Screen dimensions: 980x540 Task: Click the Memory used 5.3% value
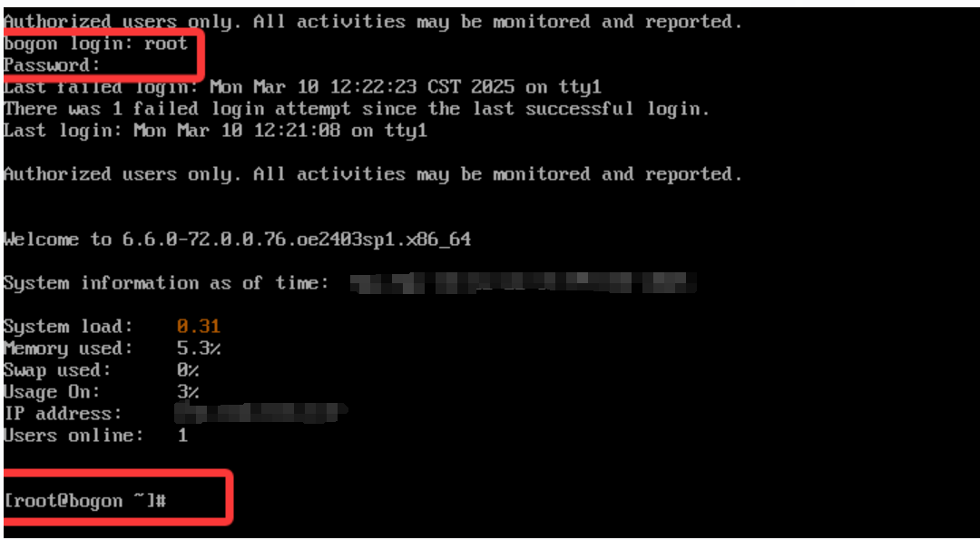pos(199,349)
